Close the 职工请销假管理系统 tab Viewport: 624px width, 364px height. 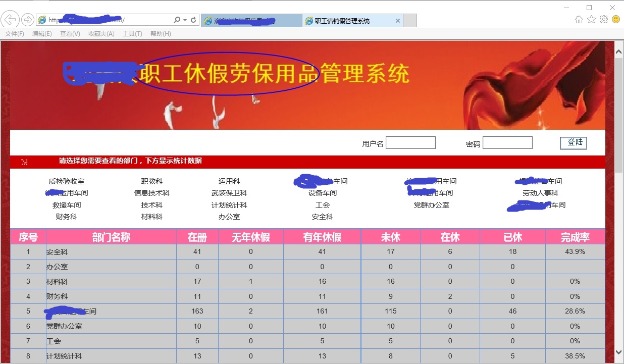pyautogui.click(x=398, y=21)
